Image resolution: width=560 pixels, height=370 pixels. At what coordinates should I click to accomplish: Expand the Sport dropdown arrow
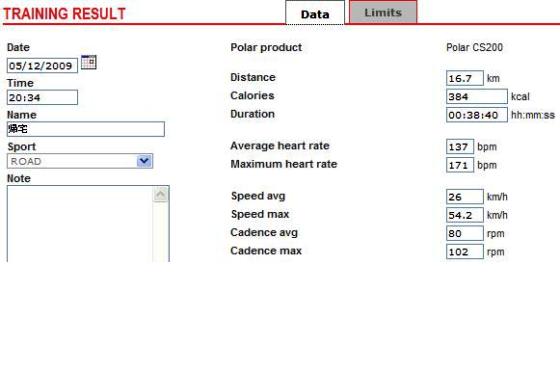point(144,161)
